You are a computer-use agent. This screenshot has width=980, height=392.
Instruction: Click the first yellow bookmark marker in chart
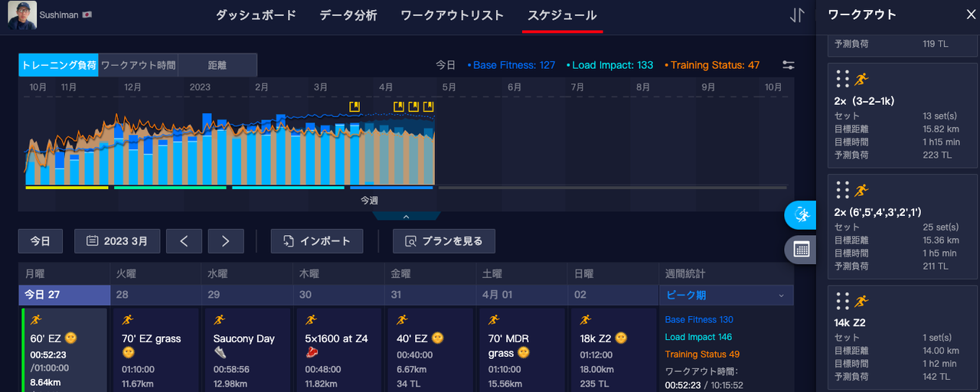click(354, 106)
